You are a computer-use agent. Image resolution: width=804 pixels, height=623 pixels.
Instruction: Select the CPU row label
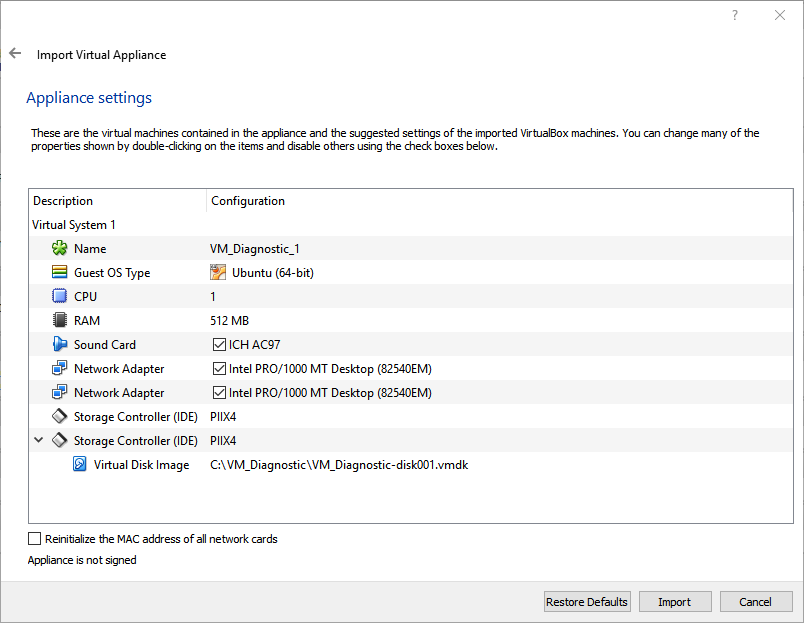85,296
